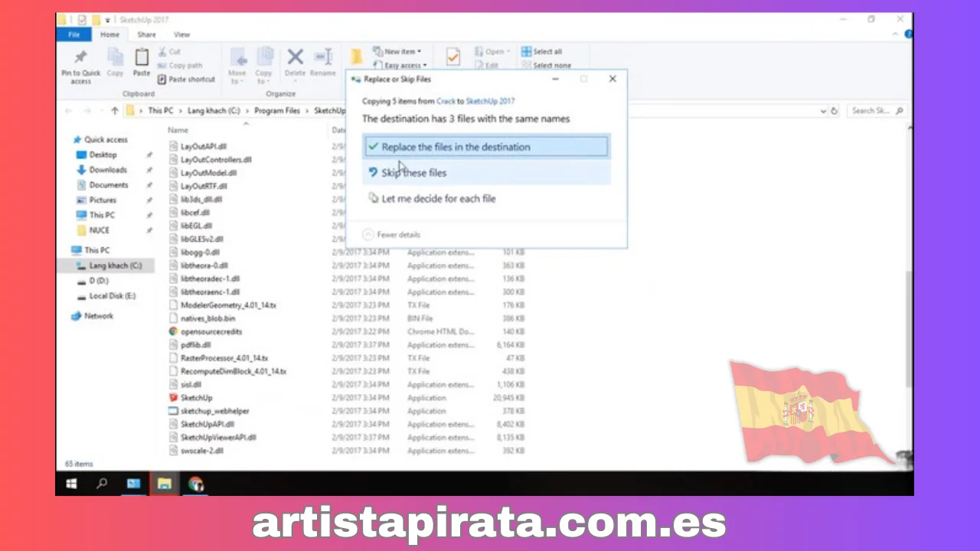The image size is (980, 551).
Task: Click the Crack source link
Action: click(x=446, y=101)
